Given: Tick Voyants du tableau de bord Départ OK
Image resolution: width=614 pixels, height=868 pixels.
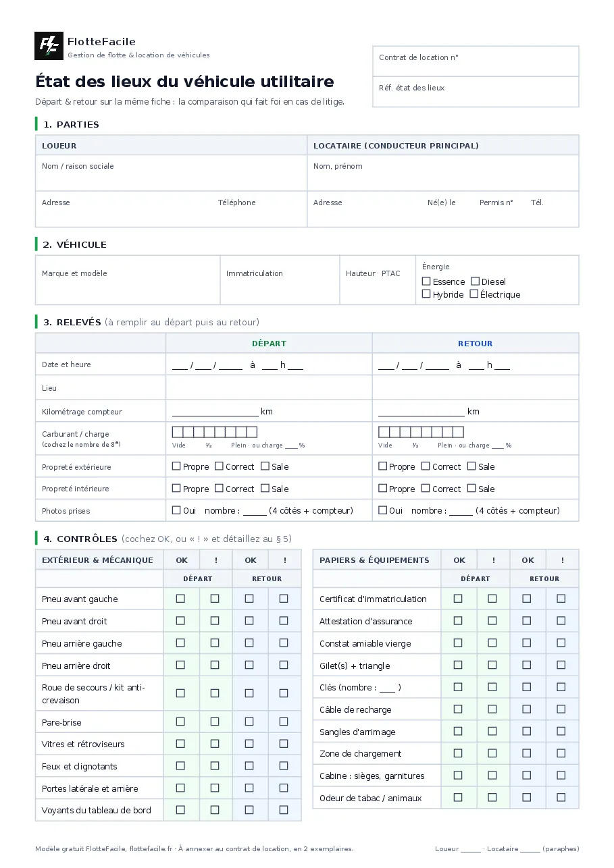Looking at the screenshot, I should coord(180,810).
